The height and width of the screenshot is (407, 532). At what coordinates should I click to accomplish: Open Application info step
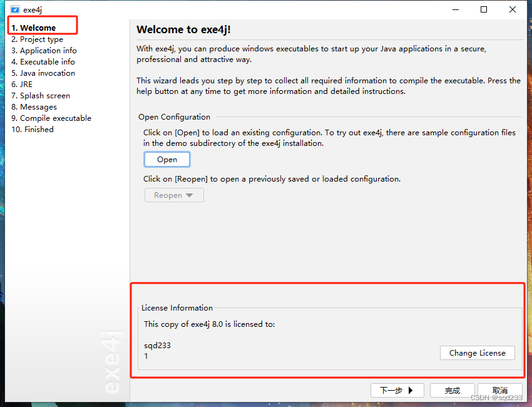[x=44, y=51]
